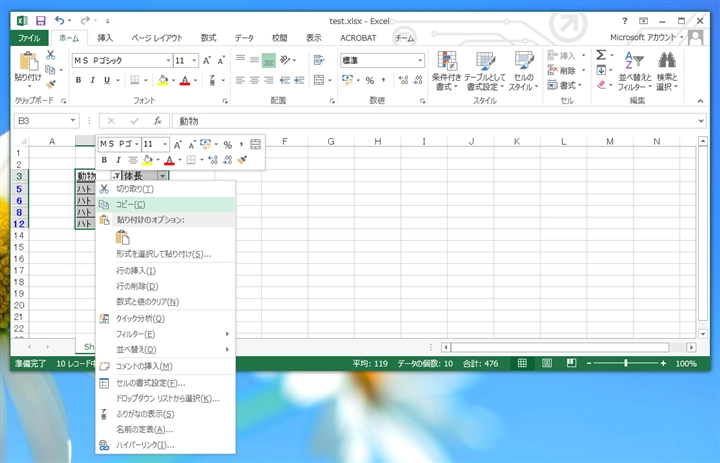The image size is (720, 463).
Task: Select Normal view in status bar
Action: 522,363
